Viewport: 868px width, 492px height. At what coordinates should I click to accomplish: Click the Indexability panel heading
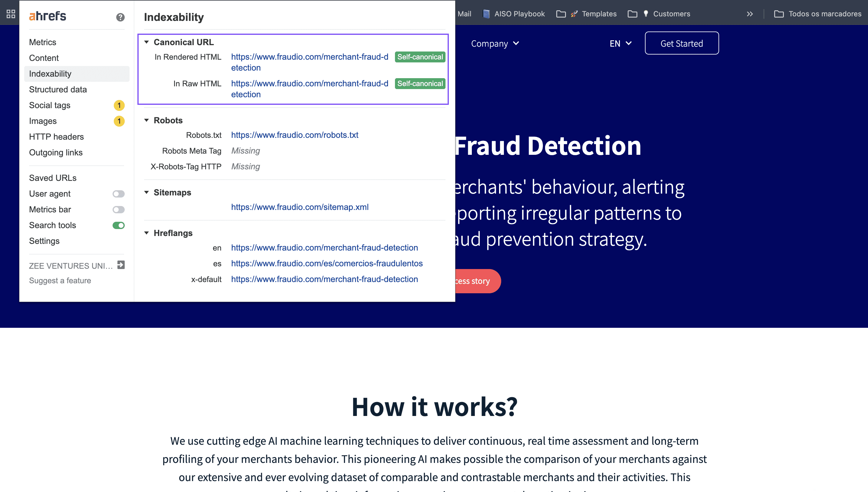pyautogui.click(x=174, y=17)
